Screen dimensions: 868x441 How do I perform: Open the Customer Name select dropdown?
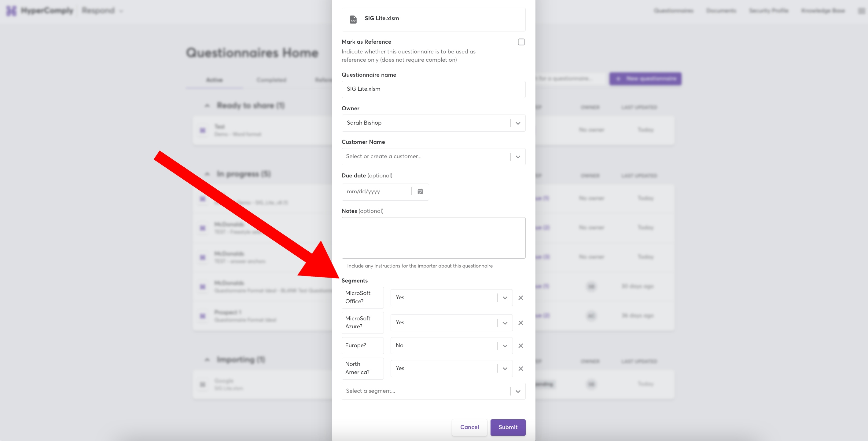pyautogui.click(x=433, y=157)
